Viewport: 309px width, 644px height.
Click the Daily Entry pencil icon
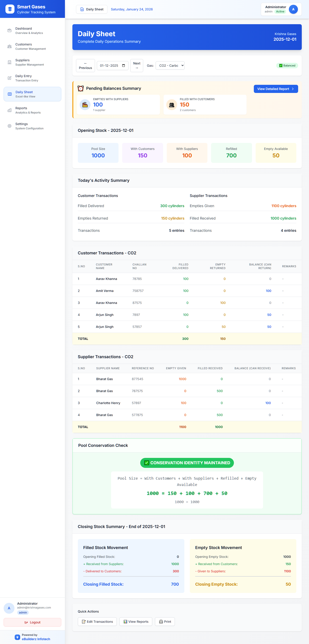click(x=10, y=78)
